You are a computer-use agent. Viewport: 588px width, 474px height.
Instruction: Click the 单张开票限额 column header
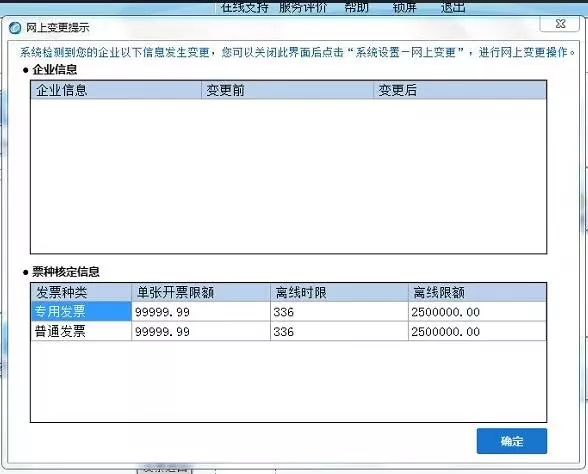pyautogui.click(x=201, y=292)
